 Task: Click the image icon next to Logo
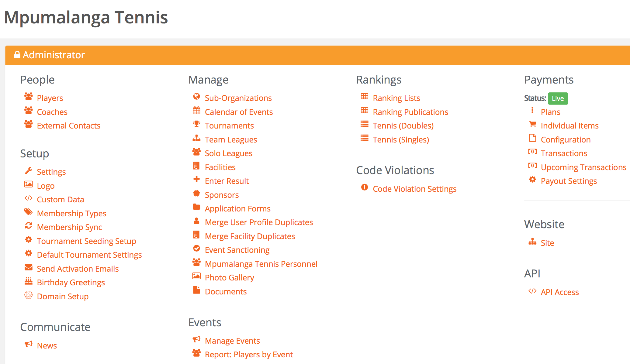(29, 184)
